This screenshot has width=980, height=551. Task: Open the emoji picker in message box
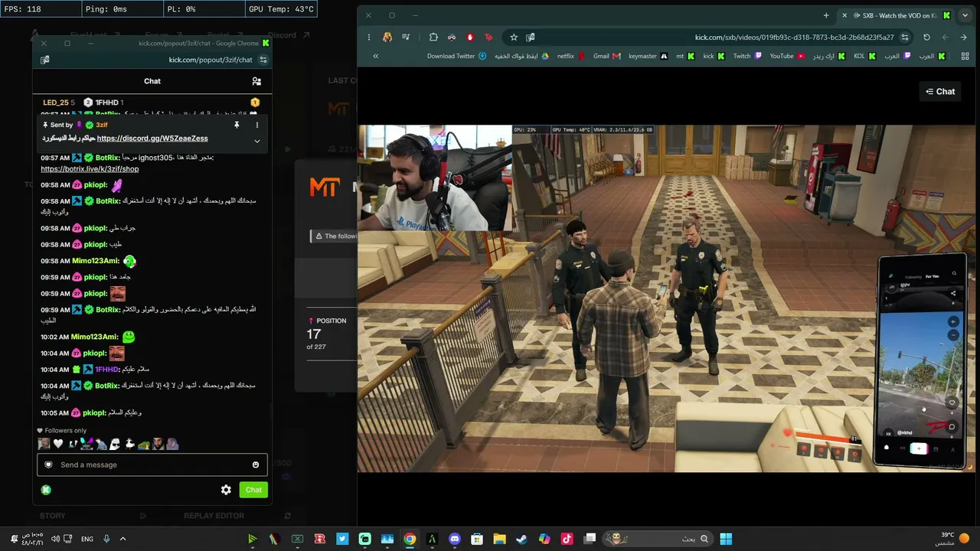(x=256, y=465)
